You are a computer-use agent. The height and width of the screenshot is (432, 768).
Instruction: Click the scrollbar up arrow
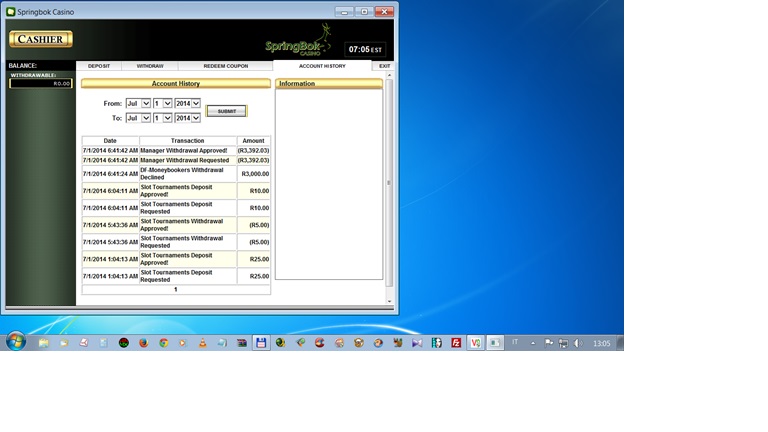[x=389, y=75]
